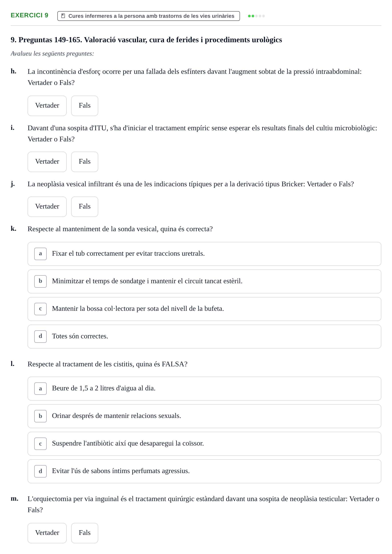The height and width of the screenshot is (554, 392).
Task: Answer Fals for orquiectomia question m
Action: pos(84,533)
